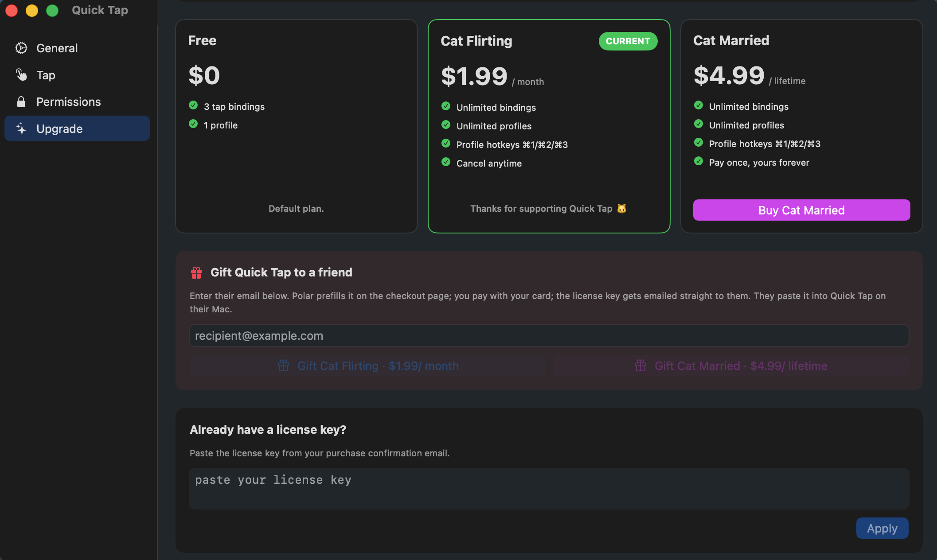Click the red gift icon beside gift heading
937x560 pixels.
coord(196,272)
